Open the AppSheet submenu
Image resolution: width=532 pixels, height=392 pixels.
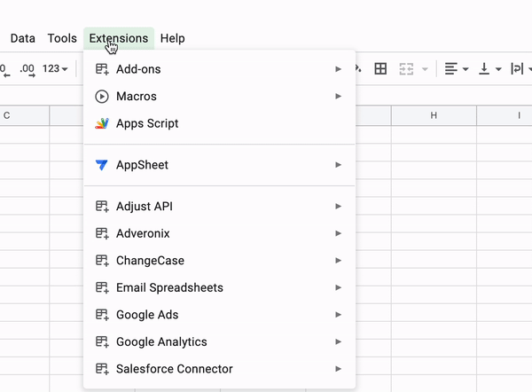coord(219,165)
